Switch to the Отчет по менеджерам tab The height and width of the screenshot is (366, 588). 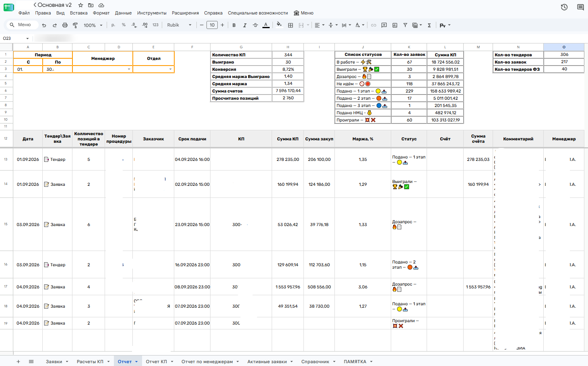[x=207, y=362]
